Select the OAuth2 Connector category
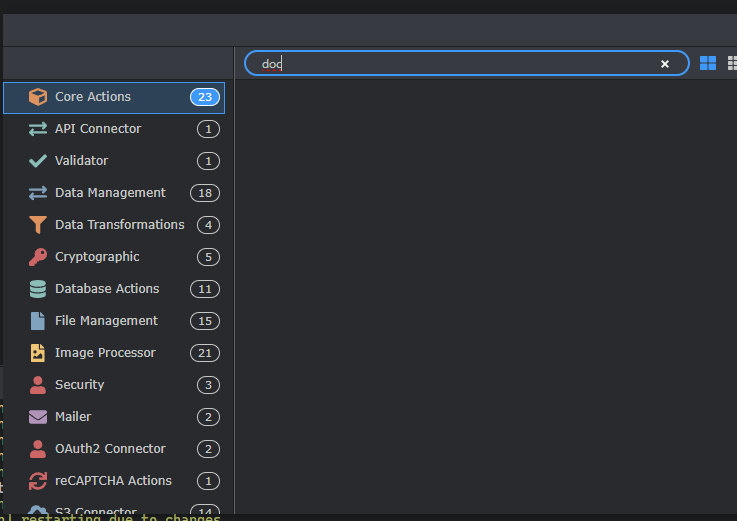 pyautogui.click(x=110, y=449)
